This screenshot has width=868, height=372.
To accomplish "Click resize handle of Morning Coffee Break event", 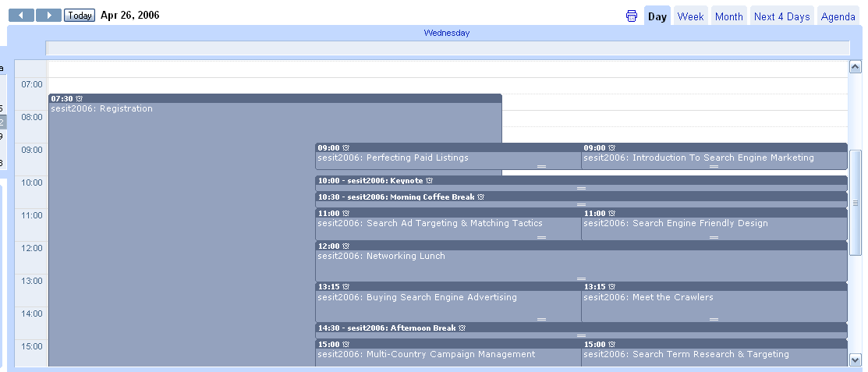I will [581, 204].
